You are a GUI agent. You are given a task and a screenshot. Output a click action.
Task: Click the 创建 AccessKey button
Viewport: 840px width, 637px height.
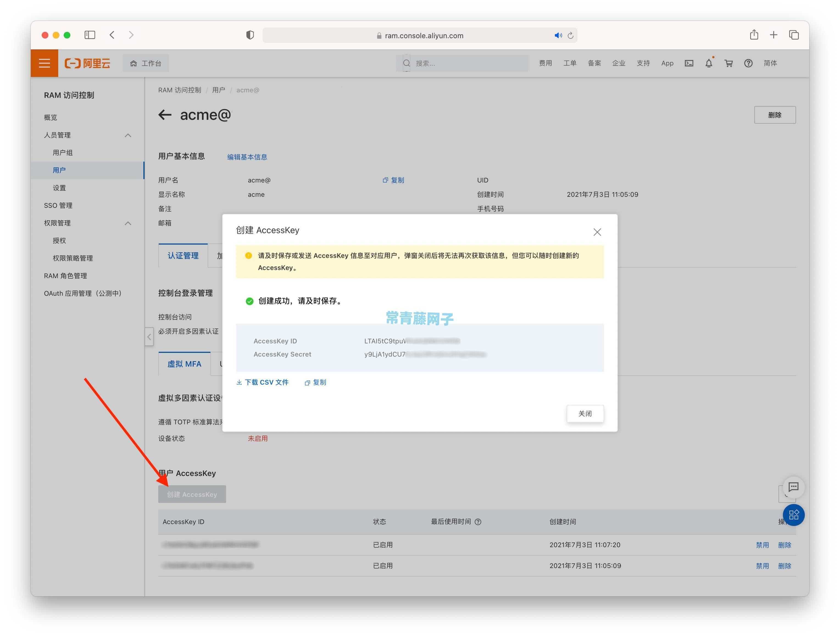pyautogui.click(x=192, y=494)
